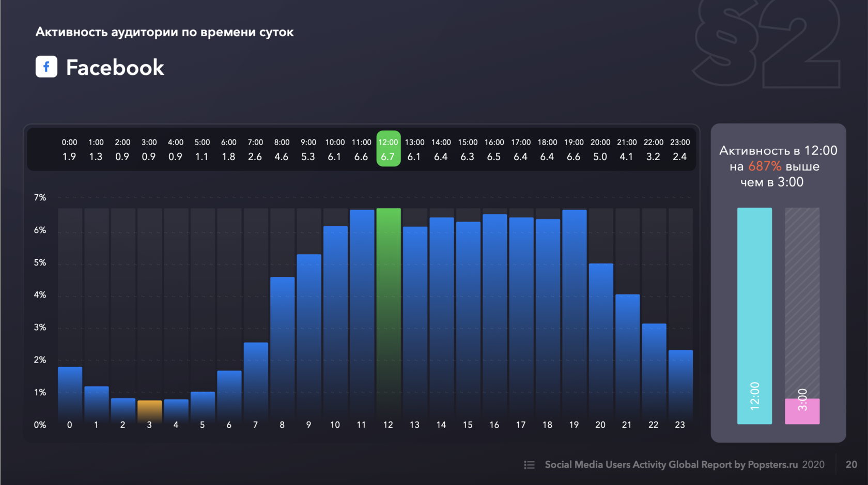Click the blue bar for hour 20
This screenshot has width=868, height=485.
601,344
